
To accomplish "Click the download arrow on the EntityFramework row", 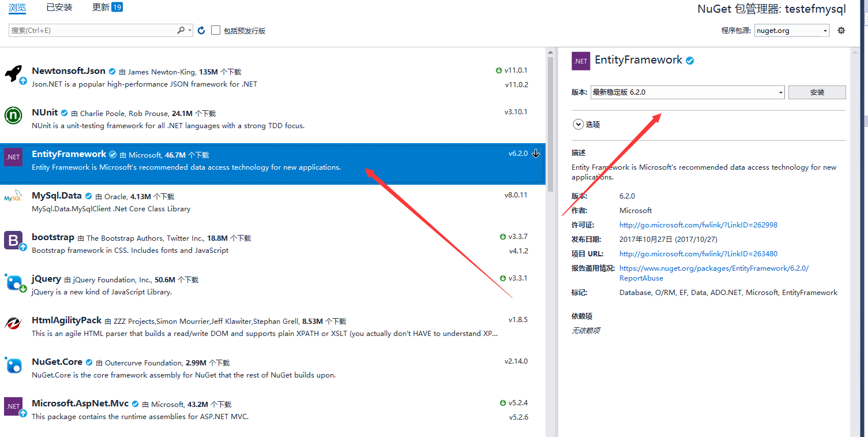I will click(x=536, y=154).
